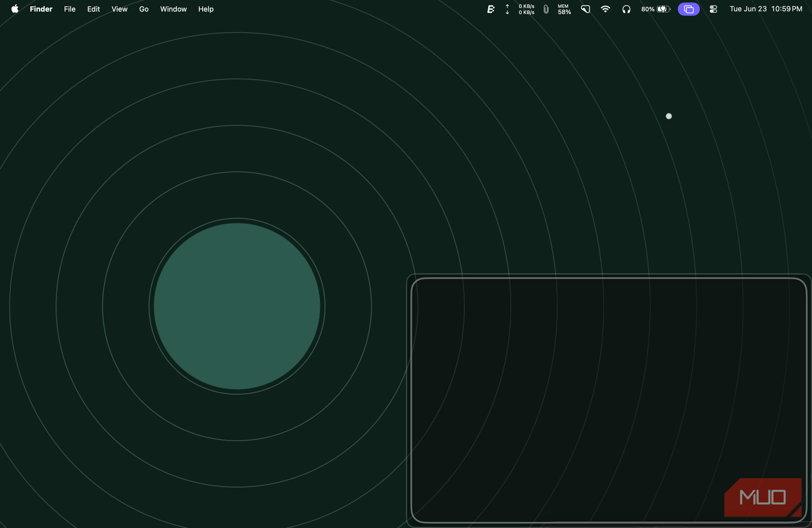Open the Finder application menu
The image size is (812, 528).
(41, 9)
